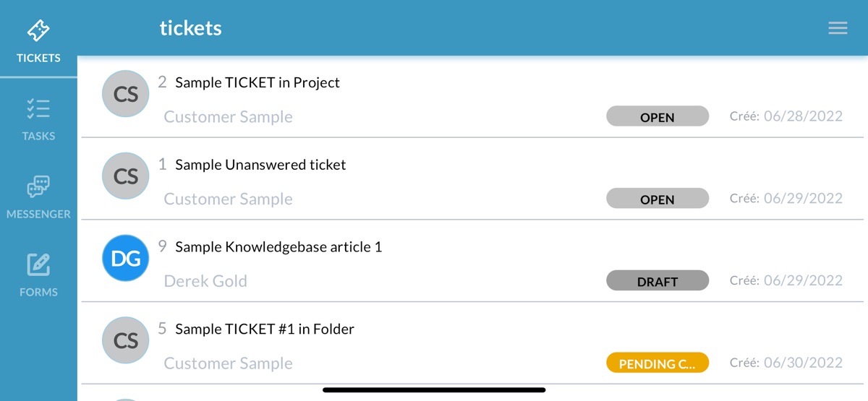Tap CS avatar for Sample TICKET #1 in Folder
Screen dimensions: 868x401
pyautogui.click(x=126, y=341)
